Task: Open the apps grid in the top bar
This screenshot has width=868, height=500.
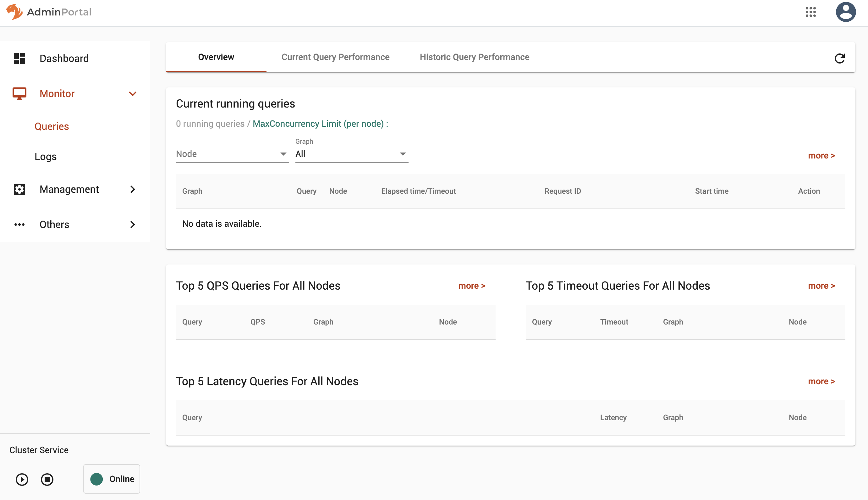Action: tap(811, 12)
